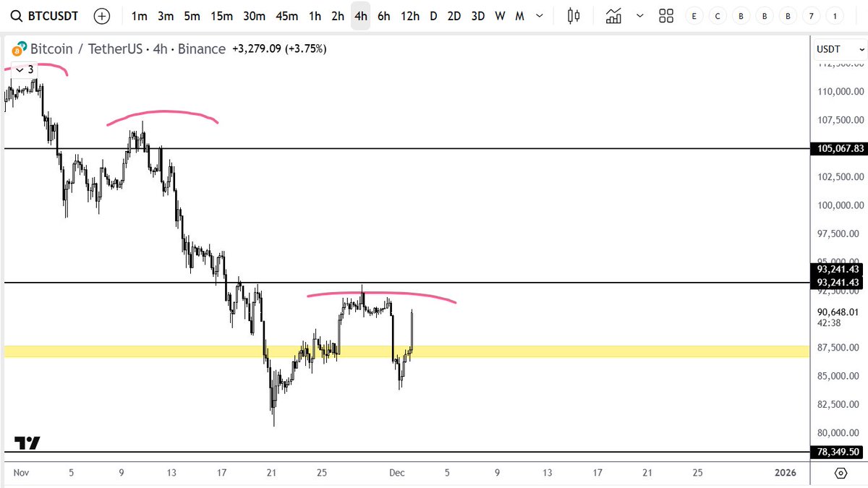The height and width of the screenshot is (488, 868).
Task: Open the extra timeframes chevron dropdown
Action: [539, 15]
